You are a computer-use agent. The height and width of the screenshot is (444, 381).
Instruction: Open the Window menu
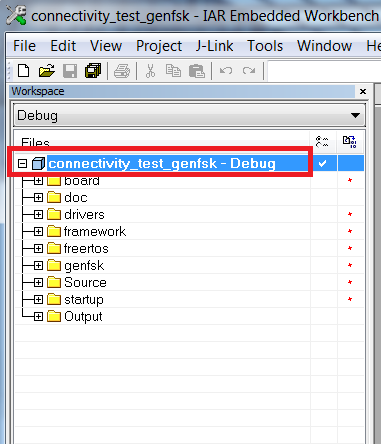[x=324, y=46]
